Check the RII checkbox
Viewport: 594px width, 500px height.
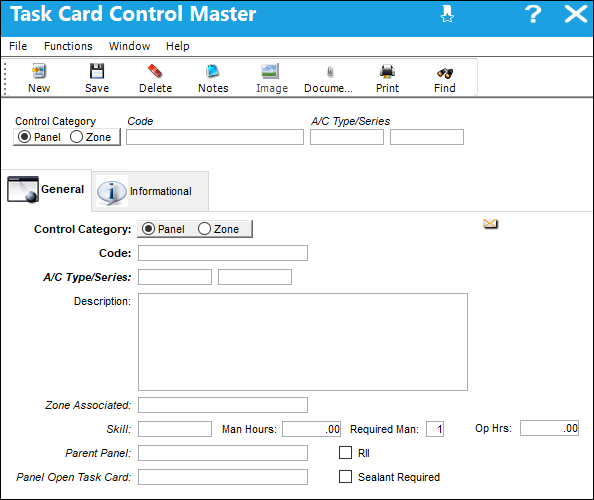click(345, 452)
